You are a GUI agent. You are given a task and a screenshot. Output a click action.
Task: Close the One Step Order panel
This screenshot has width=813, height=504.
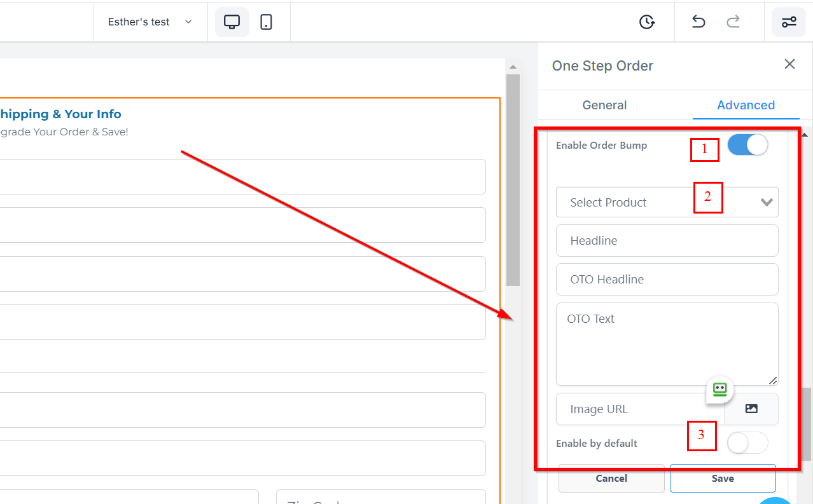point(789,64)
